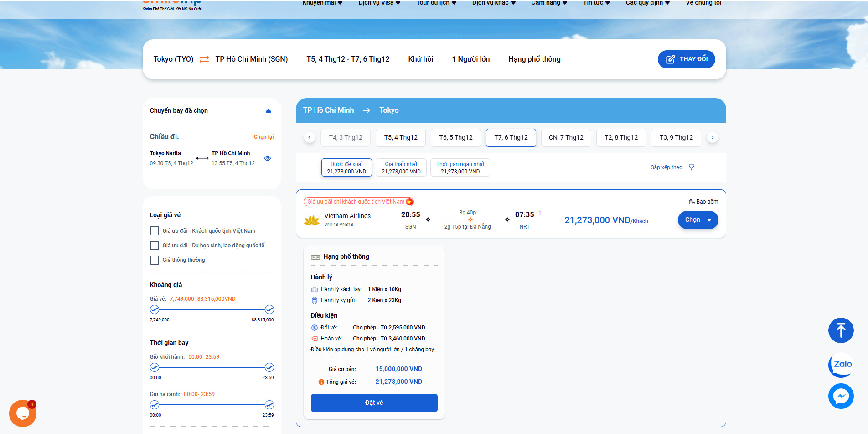Open 'Dịch vụ visa' menu
Screen dimensions: 868x434
click(379, 3)
